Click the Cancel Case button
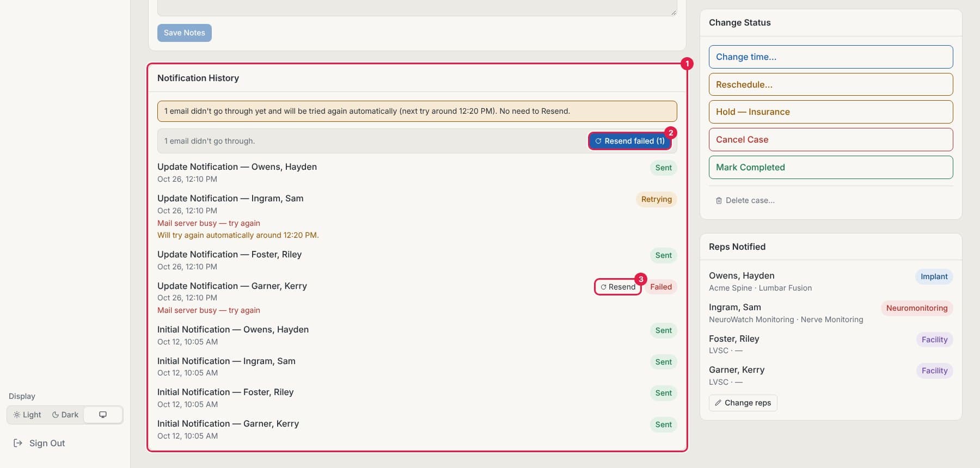 tap(831, 139)
